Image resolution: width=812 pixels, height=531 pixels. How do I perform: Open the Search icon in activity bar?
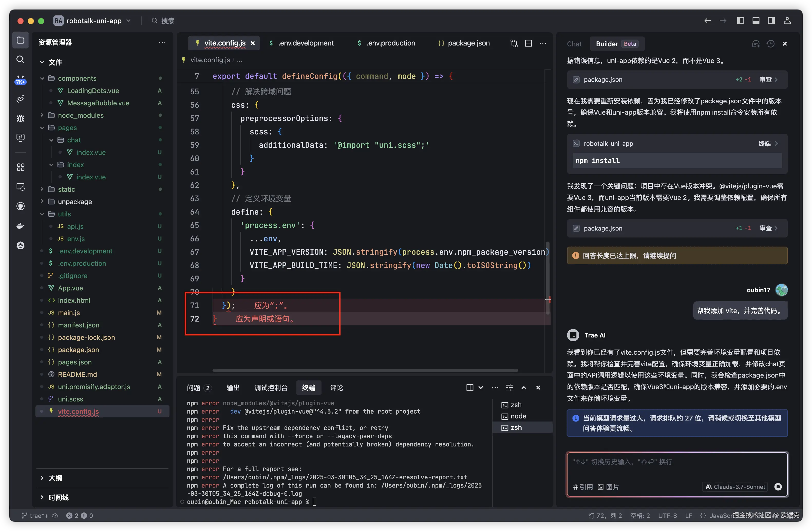click(21, 59)
